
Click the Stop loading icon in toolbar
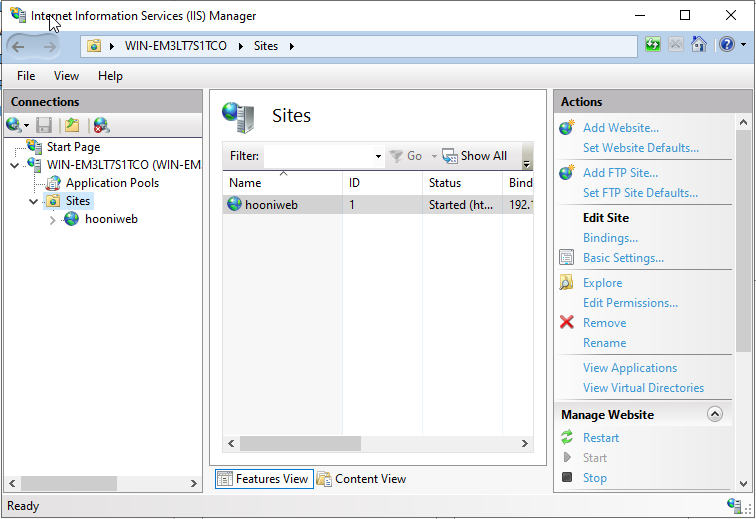pos(675,45)
